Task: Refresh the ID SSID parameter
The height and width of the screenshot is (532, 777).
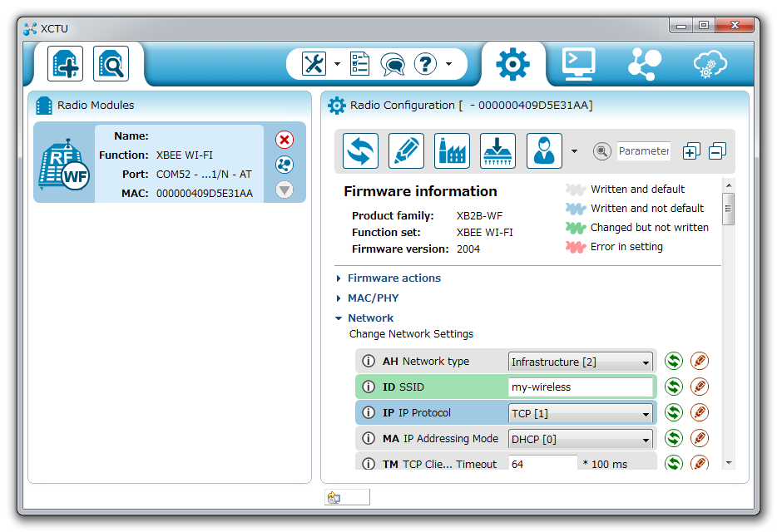Action: (x=674, y=387)
